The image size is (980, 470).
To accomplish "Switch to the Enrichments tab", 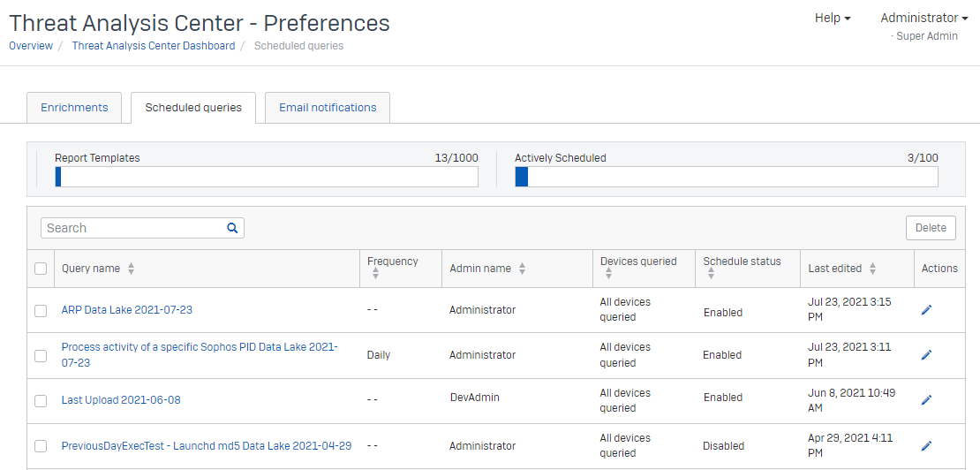I will coord(74,108).
